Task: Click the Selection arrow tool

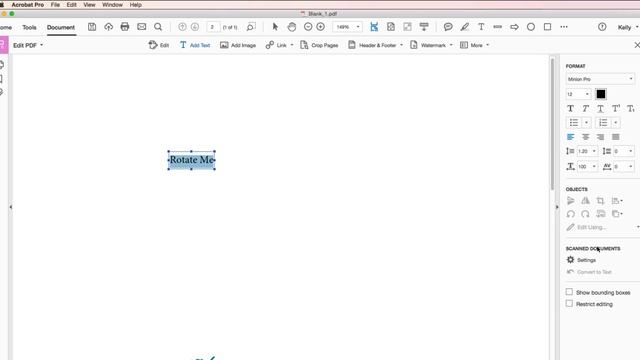Action: click(275, 27)
